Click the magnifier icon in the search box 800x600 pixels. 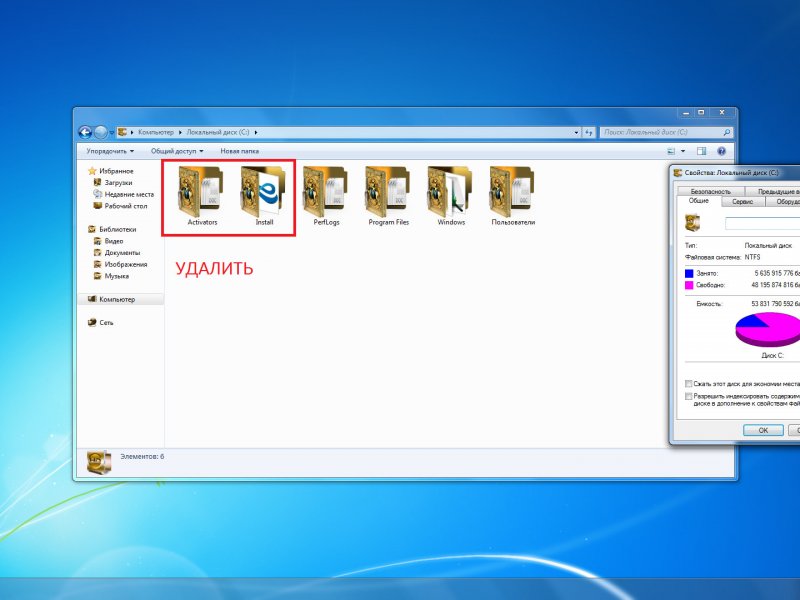[727, 132]
